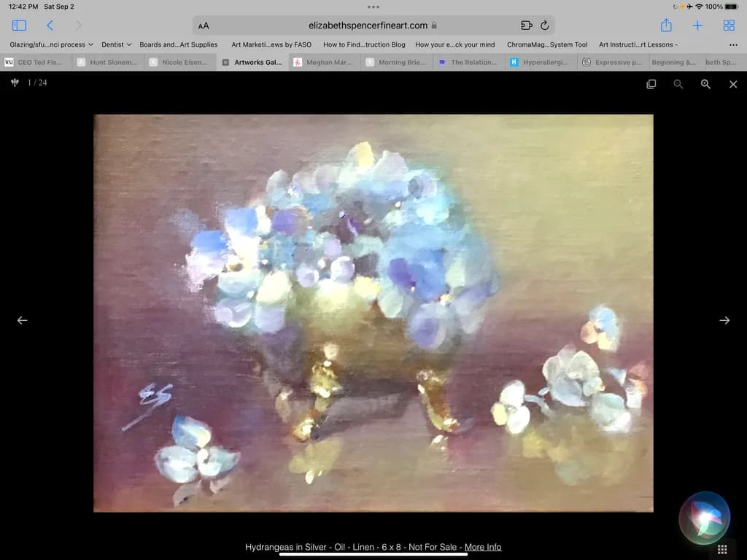
Task: Tap the Hydrangeas in Silver painting image
Action: (x=373, y=313)
